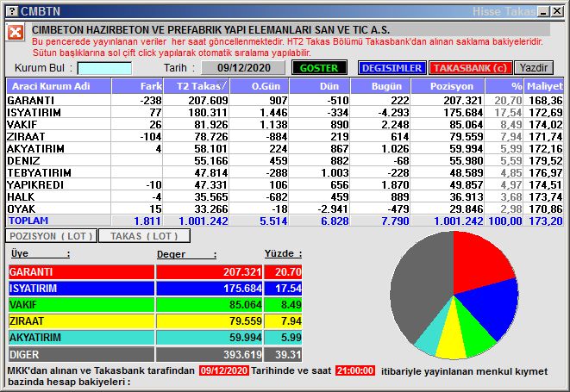The width and height of the screenshot is (570, 392).
Task: Click the Tarih date field 09/12/2020
Action: point(243,68)
